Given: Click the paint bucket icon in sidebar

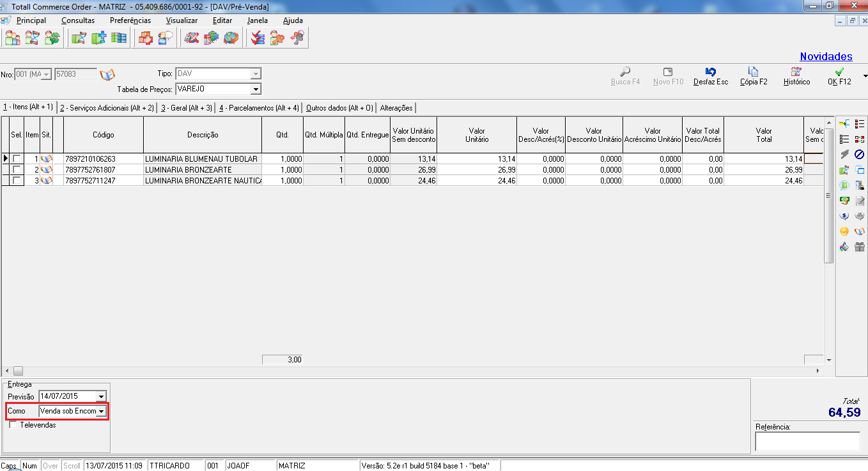Looking at the screenshot, I should click(x=844, y=247).
